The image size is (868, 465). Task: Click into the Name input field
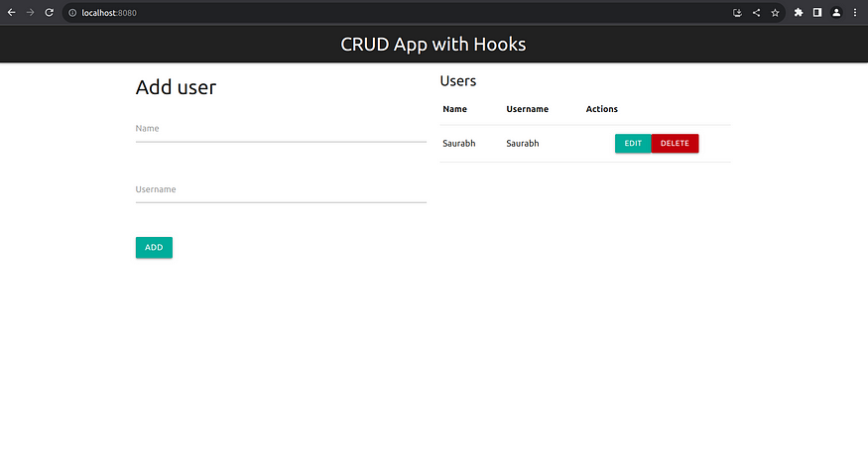pyautogui.click(x=281, y=132)
